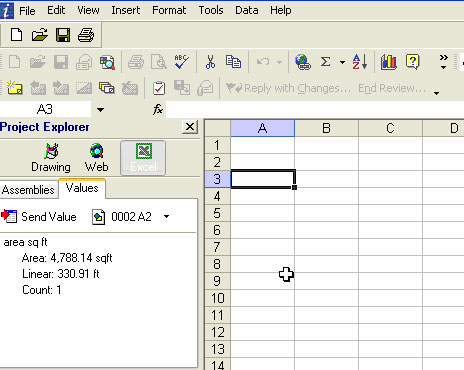The width and height of the screenshot is (464, 370).
Task: Open the Name Box dropdown arrow
Action: (x=100, y=109)
